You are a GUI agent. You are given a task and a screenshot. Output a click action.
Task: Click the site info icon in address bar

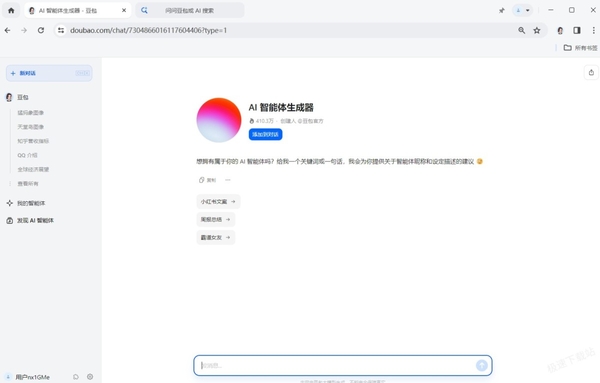click(x=61, y=30)
